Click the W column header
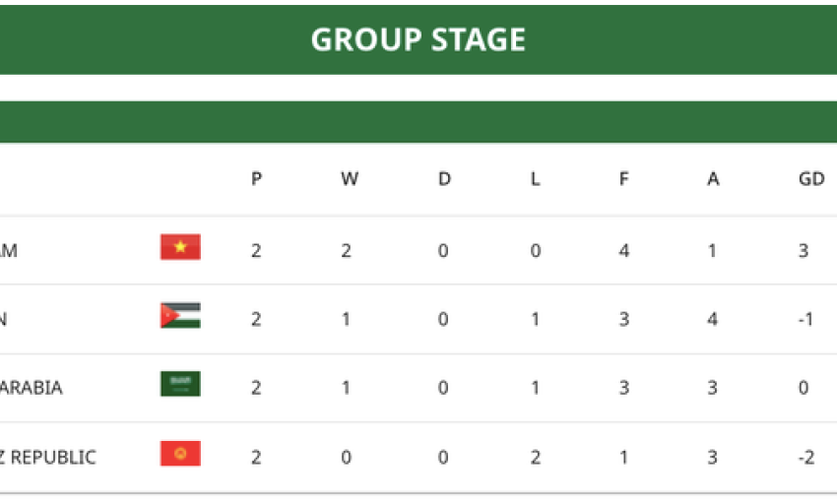Screen dimensions: 837x504 (x=350, y=179)
